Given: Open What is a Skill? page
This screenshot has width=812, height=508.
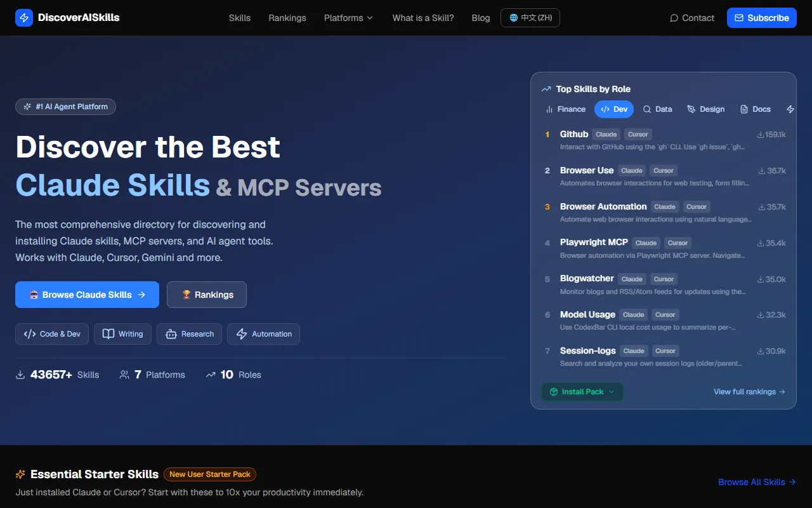Looking at the screenshot, I should tap(422, 18).
